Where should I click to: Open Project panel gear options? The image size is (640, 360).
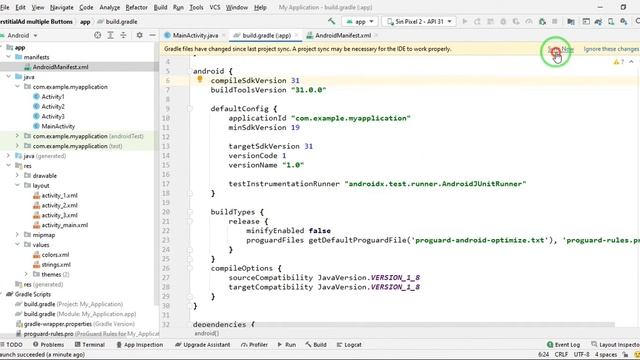(140, 36)
